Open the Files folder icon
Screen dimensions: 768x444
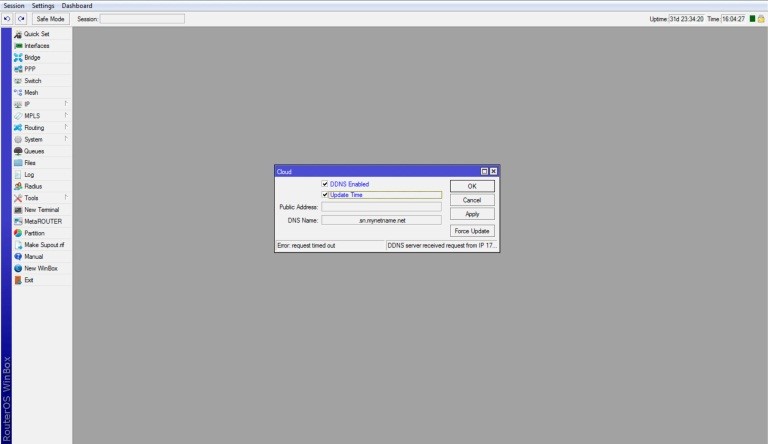pos(18,163)
